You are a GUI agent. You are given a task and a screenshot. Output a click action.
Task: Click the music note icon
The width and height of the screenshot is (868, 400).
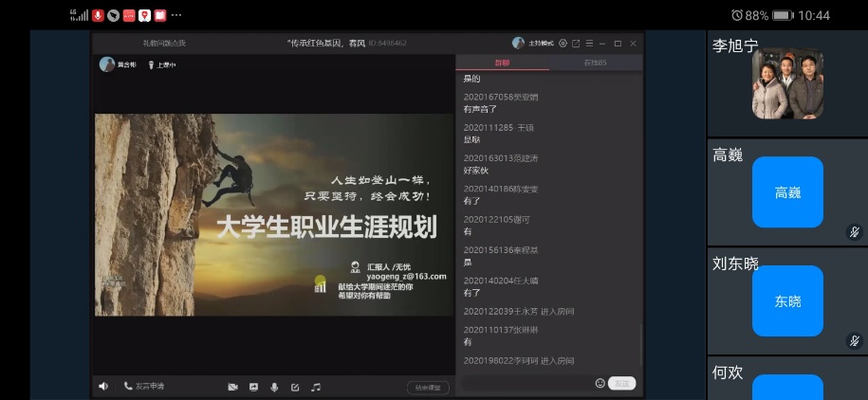(x=316, y=387)
